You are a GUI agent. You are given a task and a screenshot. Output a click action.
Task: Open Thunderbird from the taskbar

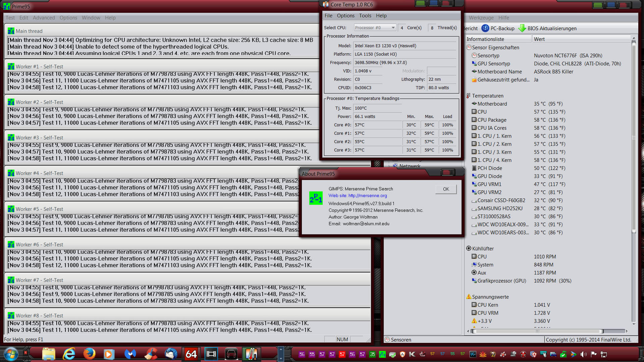[x=171, y=354]
